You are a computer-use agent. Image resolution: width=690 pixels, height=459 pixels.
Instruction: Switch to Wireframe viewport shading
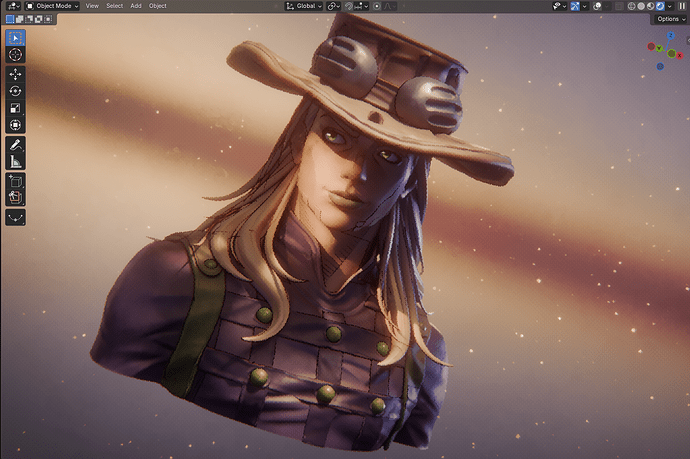click(x=632, y=6)
